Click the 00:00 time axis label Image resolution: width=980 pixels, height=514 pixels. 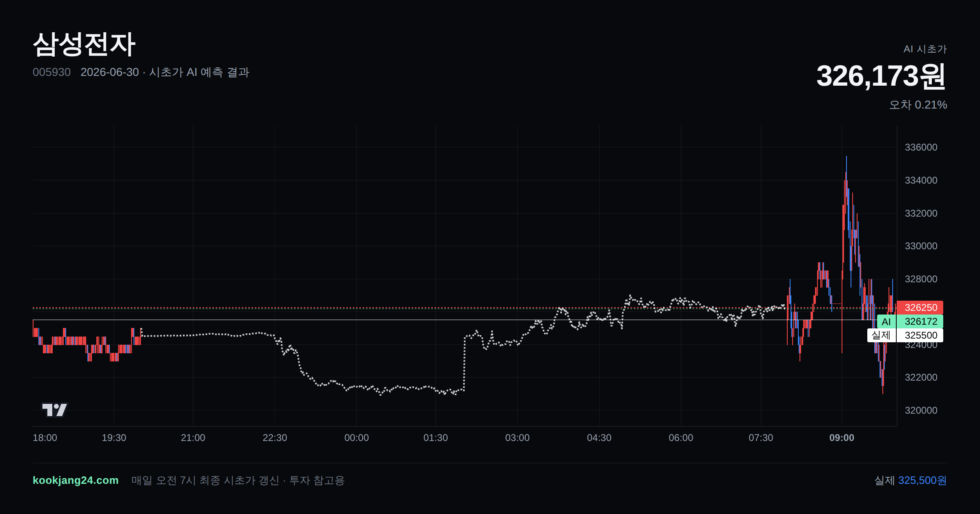356,438
